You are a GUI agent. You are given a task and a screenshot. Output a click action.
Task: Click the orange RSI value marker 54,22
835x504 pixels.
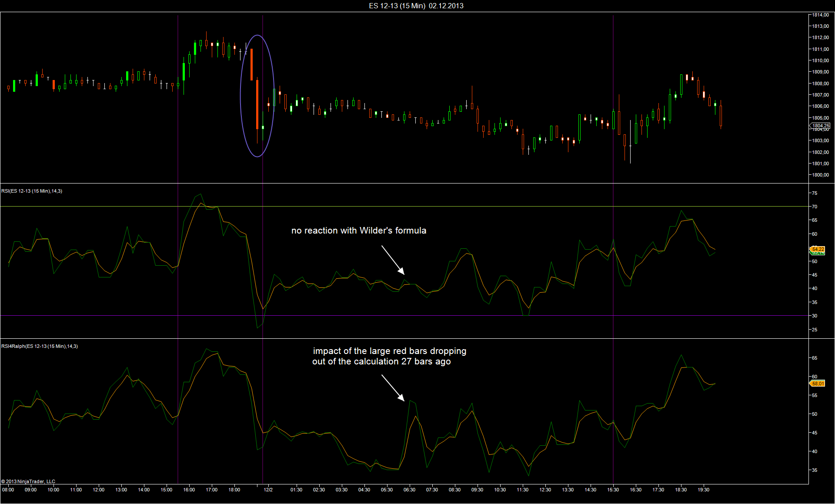pos(818,249)
